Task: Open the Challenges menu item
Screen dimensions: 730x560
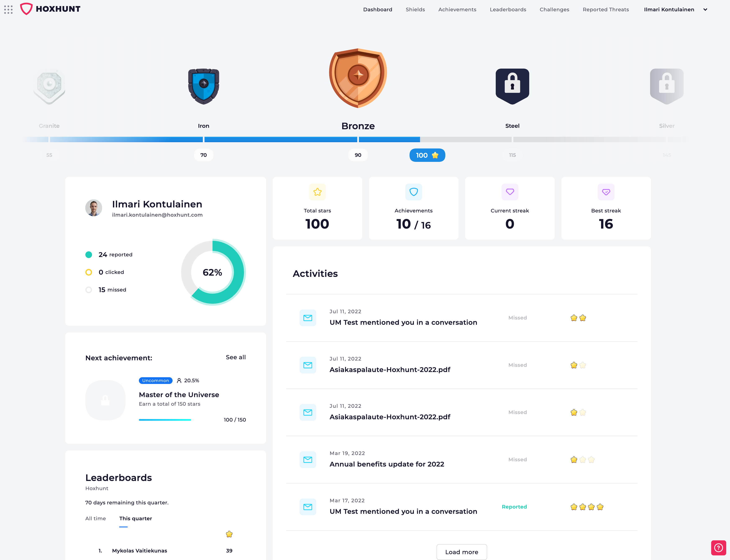Action: (554, 9)
